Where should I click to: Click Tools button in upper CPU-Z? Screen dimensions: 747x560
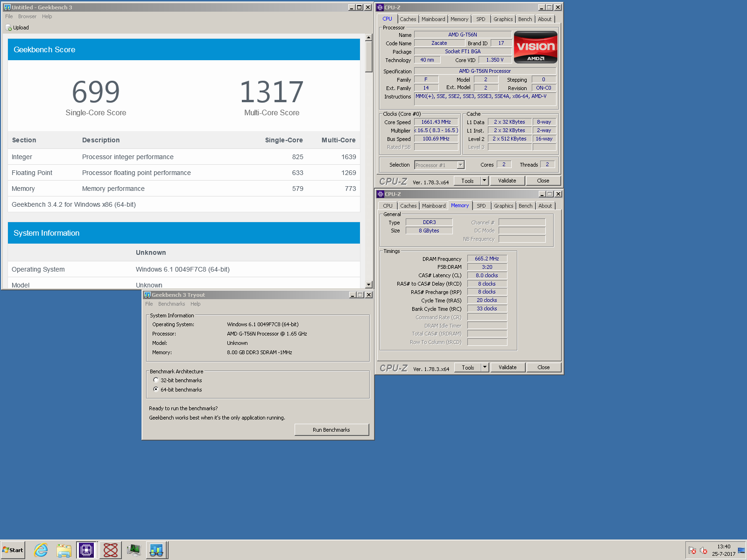467,181
